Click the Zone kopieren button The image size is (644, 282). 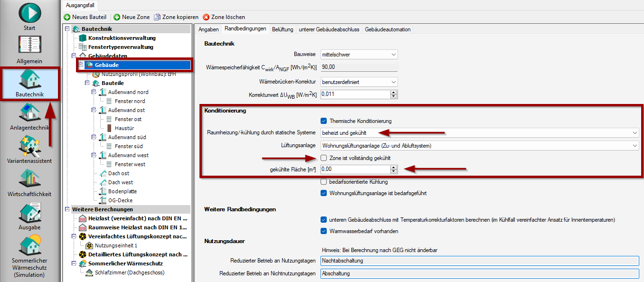click(176, 17)
